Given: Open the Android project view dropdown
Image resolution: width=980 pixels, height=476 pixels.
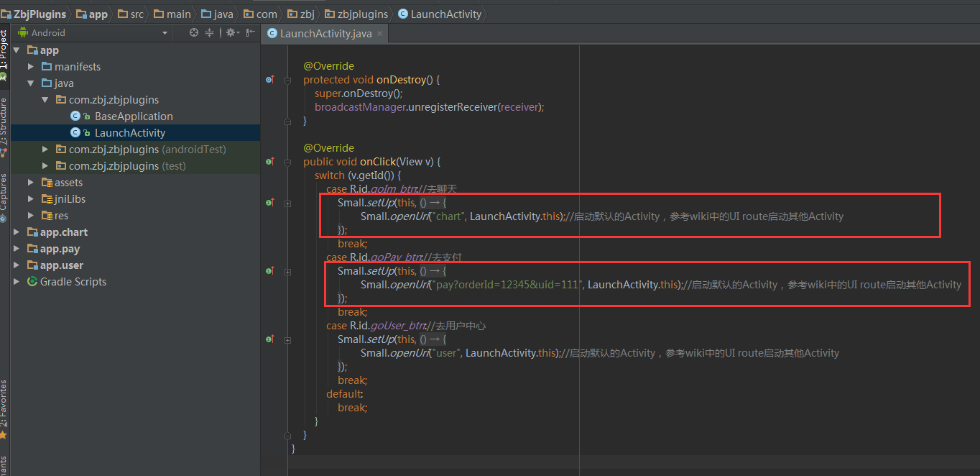Looking at the screenshot, I should [x=165, y=33].
